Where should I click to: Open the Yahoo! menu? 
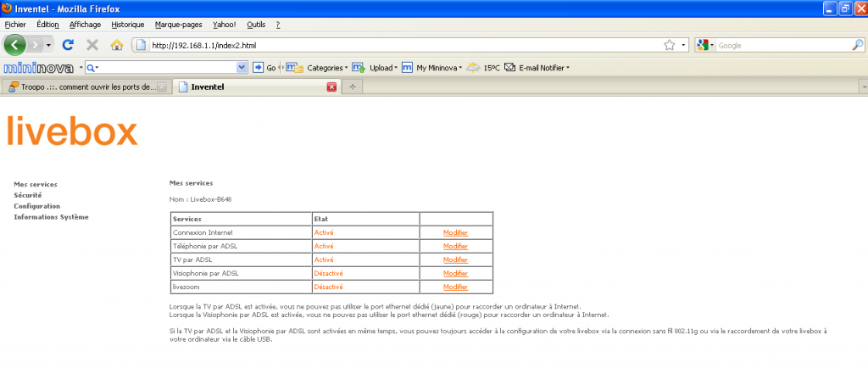pyautogui.click(x=224, y=25)
